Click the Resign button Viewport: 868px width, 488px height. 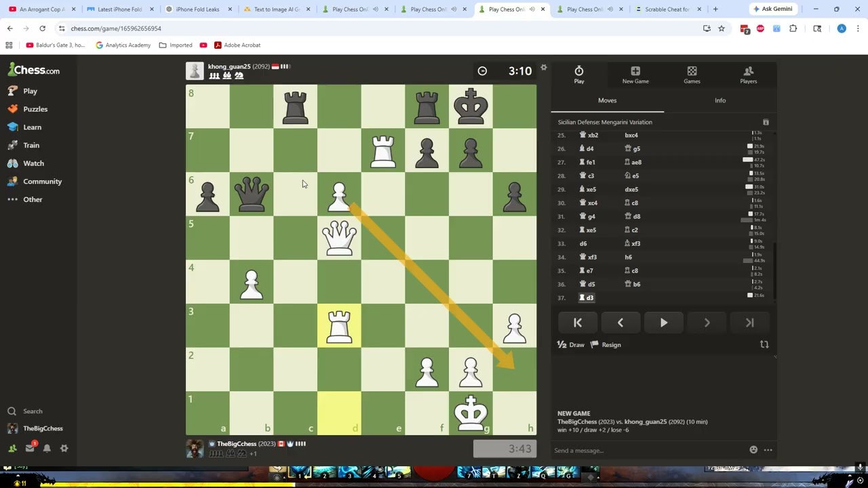tap(606, 344)
